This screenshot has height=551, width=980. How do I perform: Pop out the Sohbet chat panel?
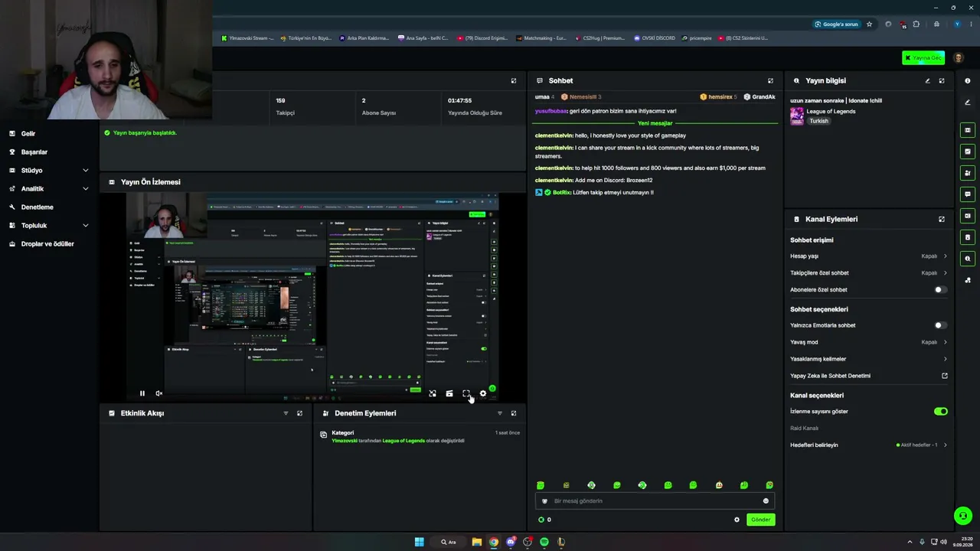tap(770, 80)
